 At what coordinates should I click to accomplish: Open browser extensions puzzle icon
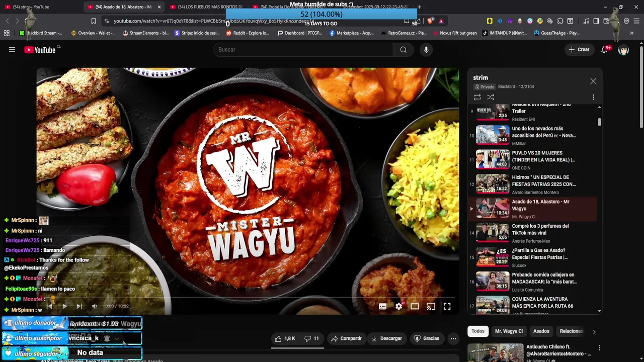pos(560,21)
